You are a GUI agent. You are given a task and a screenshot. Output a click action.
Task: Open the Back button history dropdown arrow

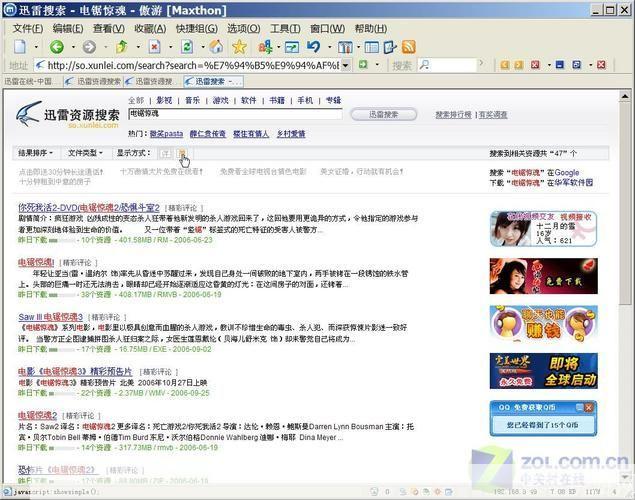click(73, 47)
